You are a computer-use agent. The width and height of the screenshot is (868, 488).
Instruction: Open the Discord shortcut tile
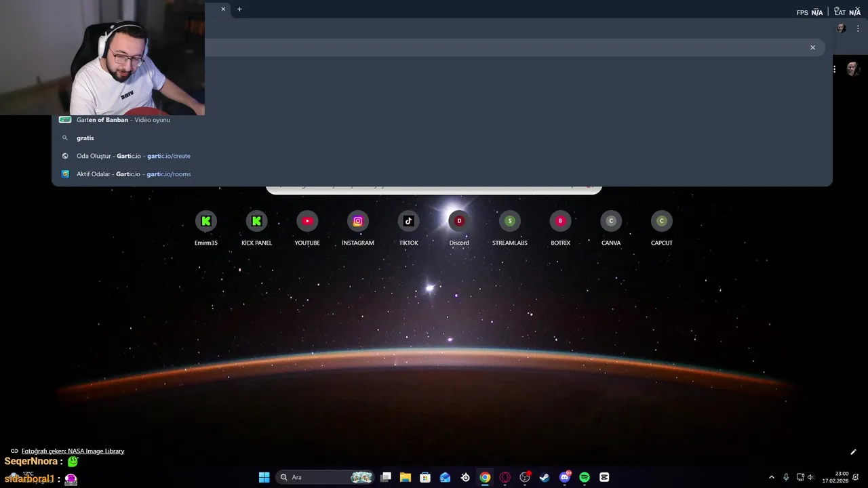pos(459,228)
